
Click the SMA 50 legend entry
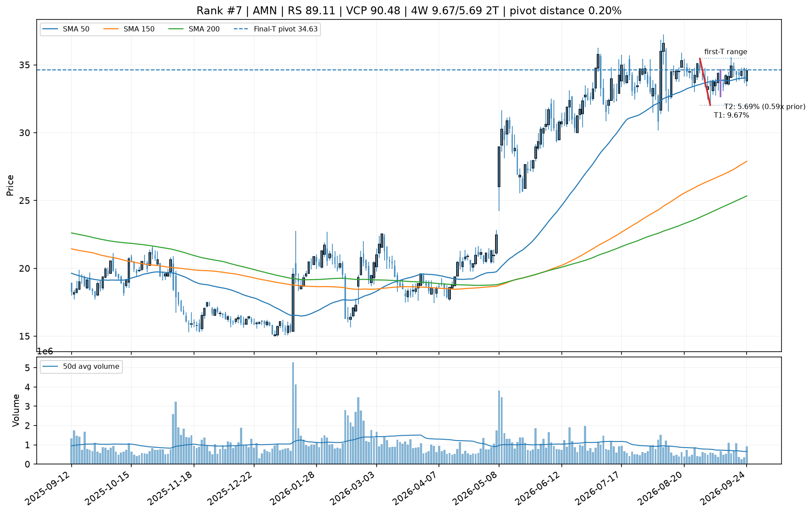[66, 29]
